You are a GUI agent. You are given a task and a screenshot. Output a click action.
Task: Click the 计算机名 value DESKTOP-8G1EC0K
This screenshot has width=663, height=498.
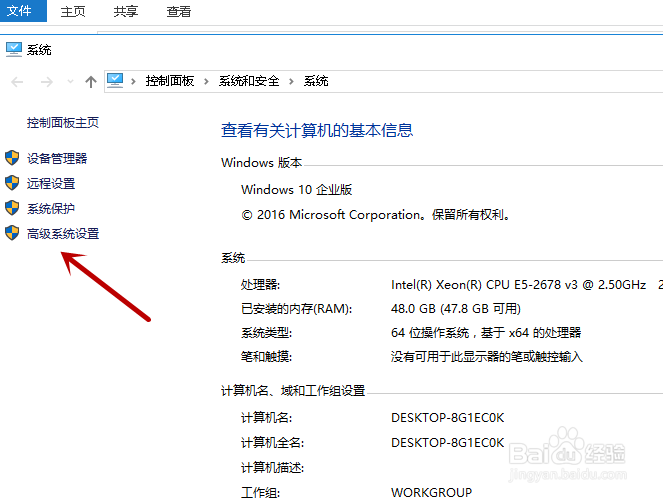[447, 418]
